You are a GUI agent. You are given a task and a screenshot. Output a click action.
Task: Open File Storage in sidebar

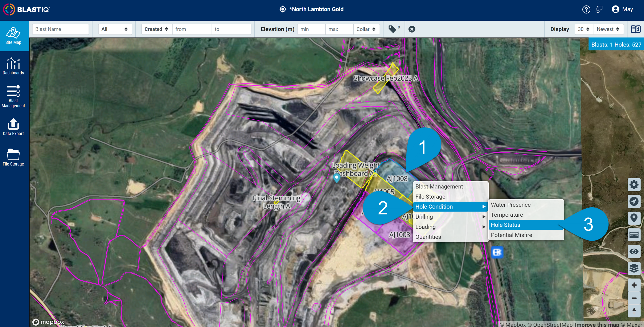tap(13, 157)
